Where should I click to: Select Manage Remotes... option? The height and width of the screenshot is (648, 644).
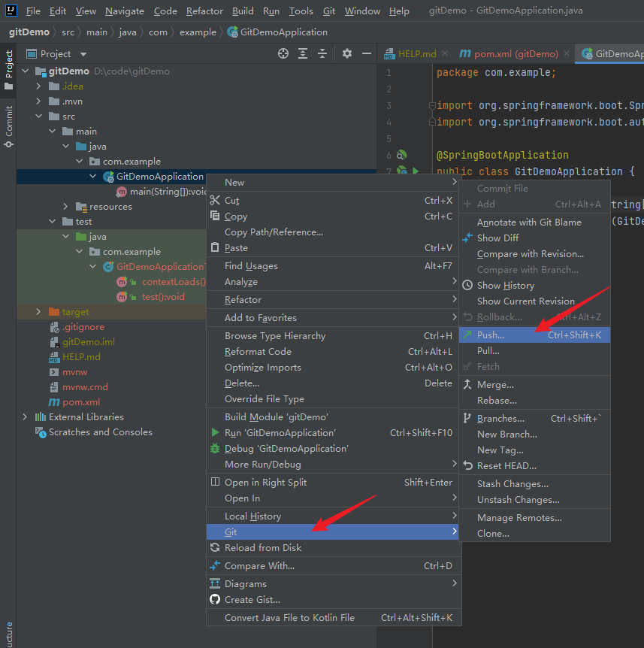point(534,518)
